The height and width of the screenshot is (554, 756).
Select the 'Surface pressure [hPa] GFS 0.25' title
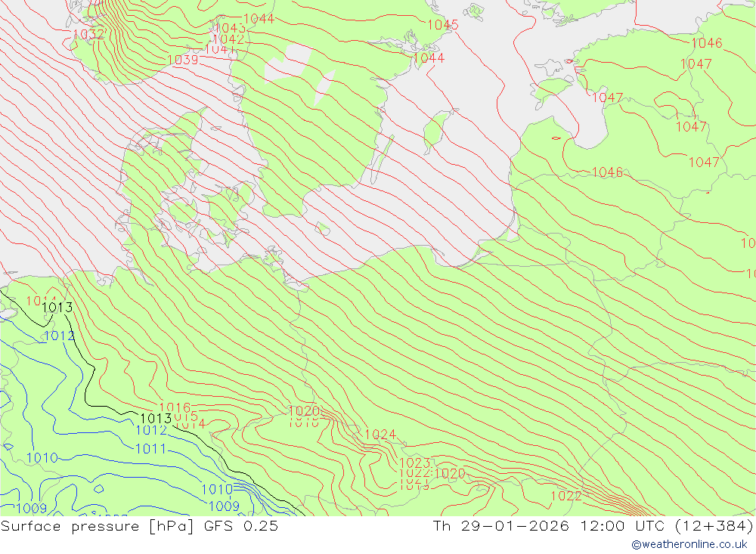139,526
